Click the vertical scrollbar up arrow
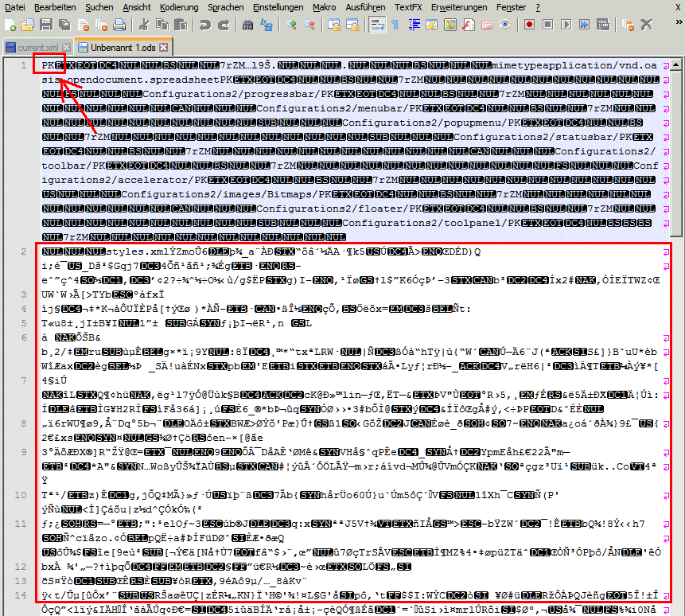The height and width of the screenshot is (616, 685). coord(675,65)
